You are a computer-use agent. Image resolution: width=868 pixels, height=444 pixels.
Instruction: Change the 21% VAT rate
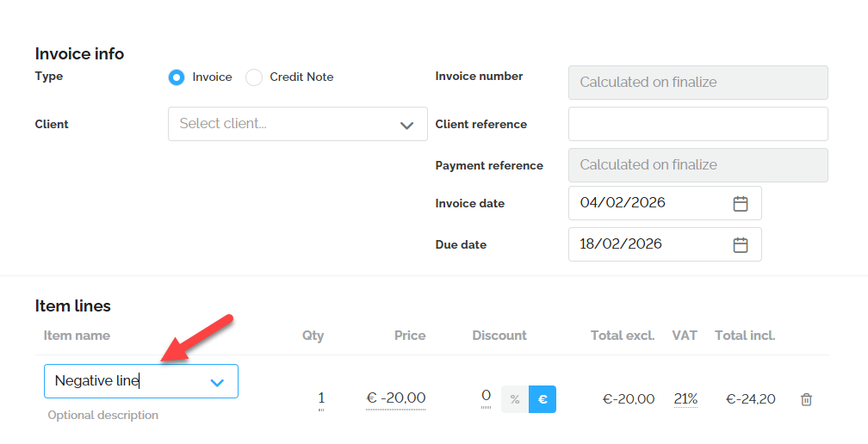tap(685, 399)
